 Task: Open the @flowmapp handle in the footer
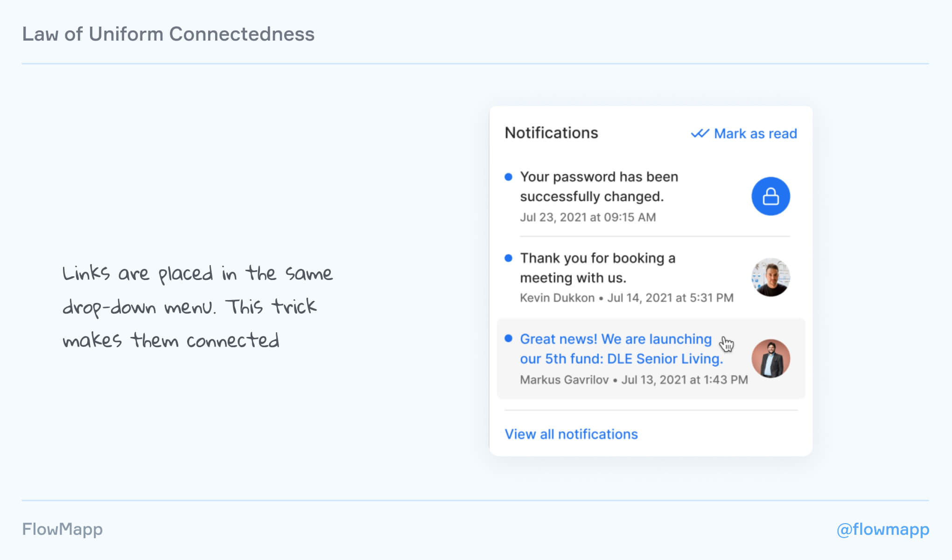pyautogui.click(x=882, y=529)
